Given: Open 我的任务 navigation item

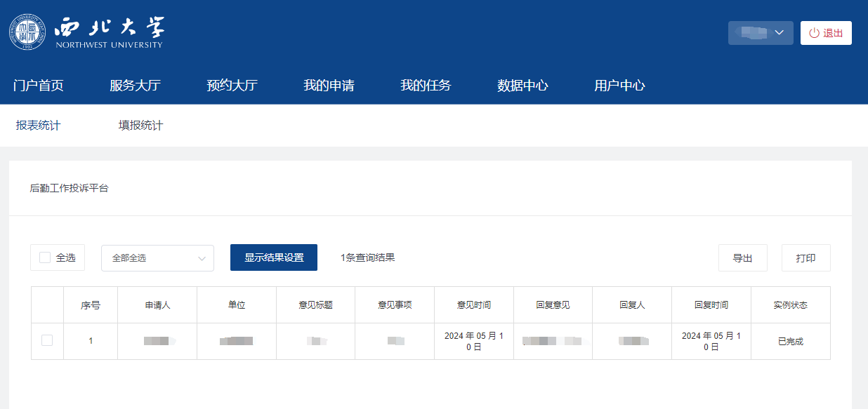Looking at the screenshot, I should [x=426, y=86].
